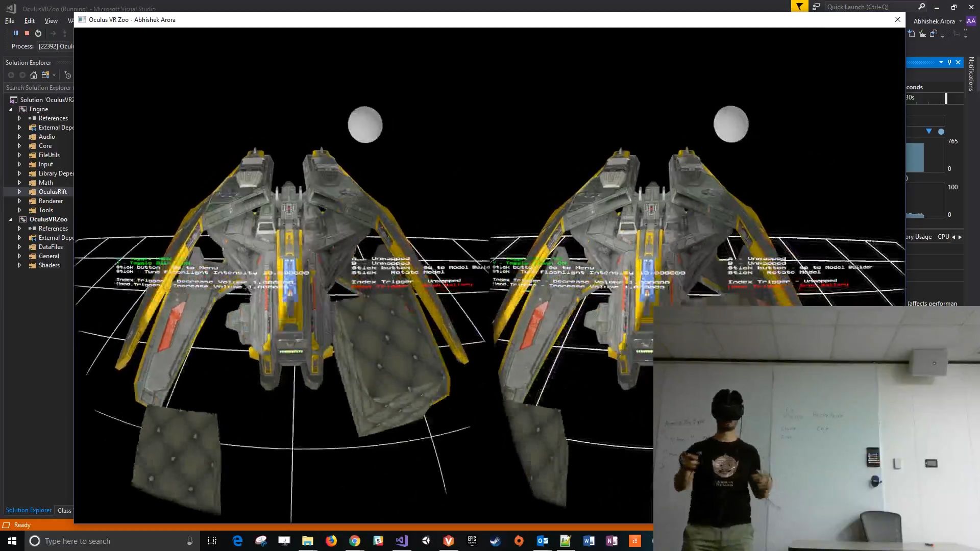Stop debugging with the red square
Viewport: 980px width, 551px height.
[x=27, y=33]
